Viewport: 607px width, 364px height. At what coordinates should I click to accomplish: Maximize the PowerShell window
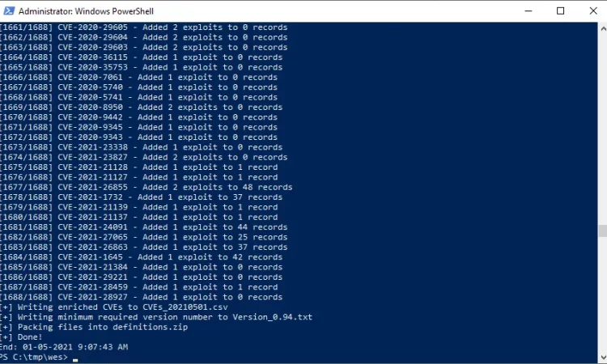pyautogui.click(x=560, y=11)
